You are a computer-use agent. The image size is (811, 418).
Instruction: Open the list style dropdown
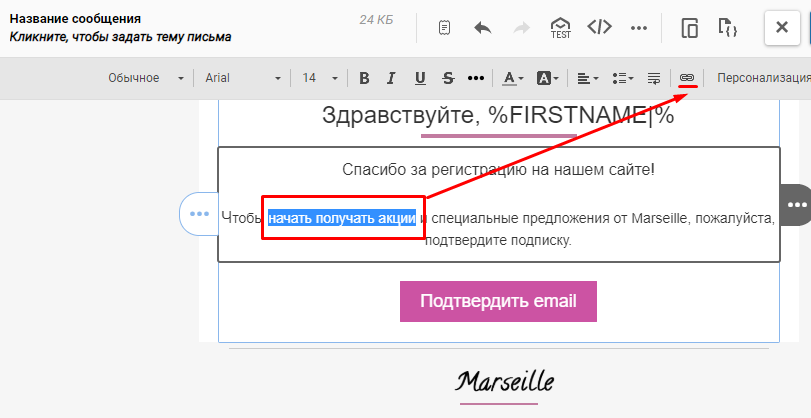point(623,78)
